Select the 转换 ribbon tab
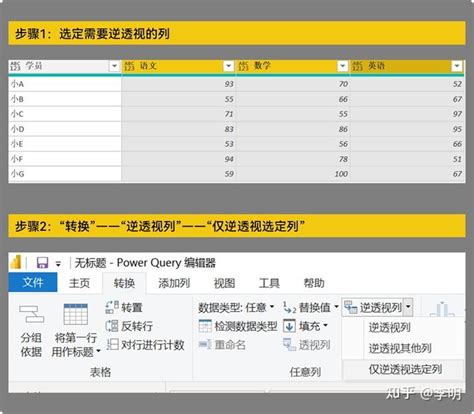 tap(124, 283)
